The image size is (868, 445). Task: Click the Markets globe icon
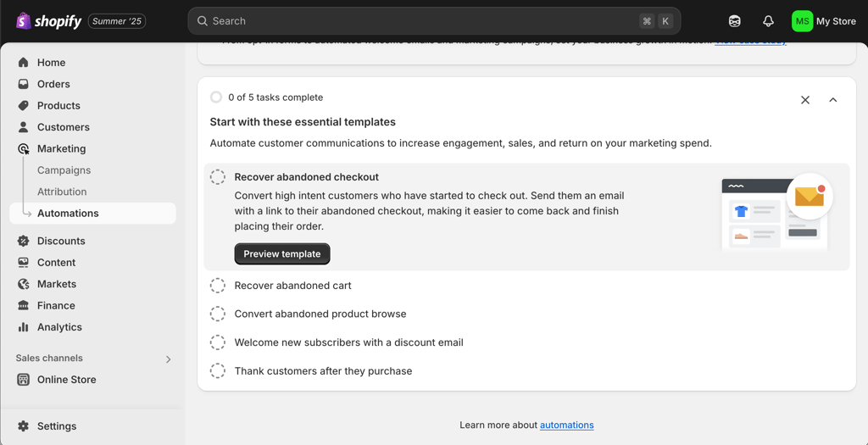click(x=23, y=284)
